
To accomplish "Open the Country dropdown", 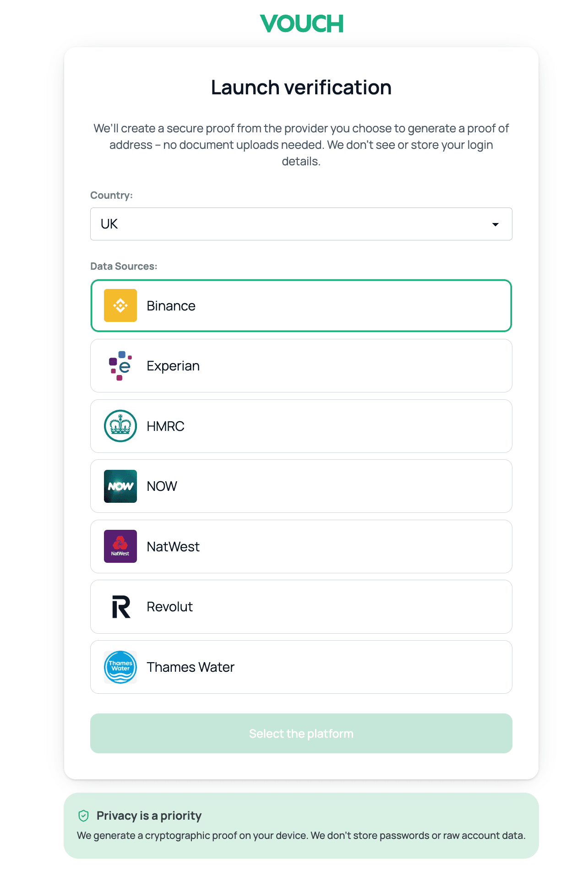I will pyautogui.click(x=301, y=224).
